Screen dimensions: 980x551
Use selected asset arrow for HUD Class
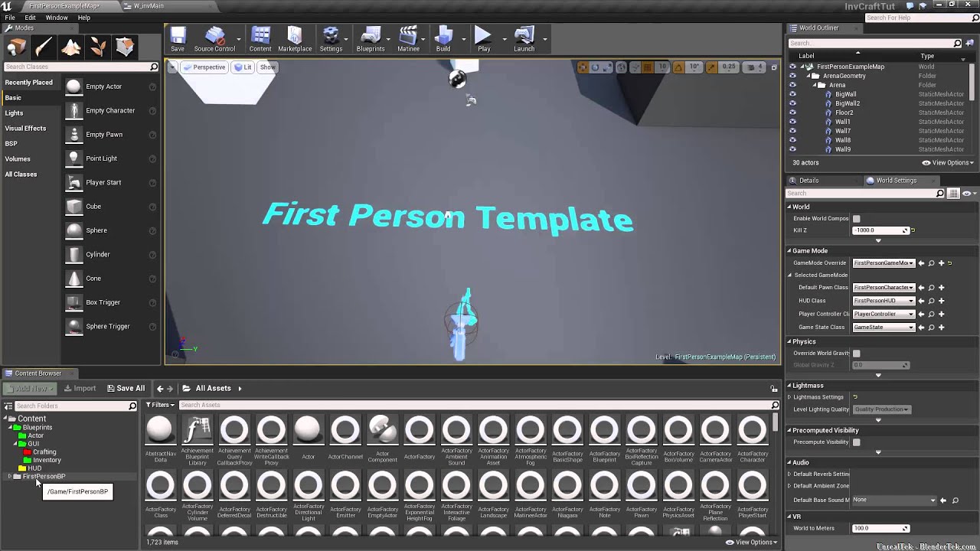921,301
